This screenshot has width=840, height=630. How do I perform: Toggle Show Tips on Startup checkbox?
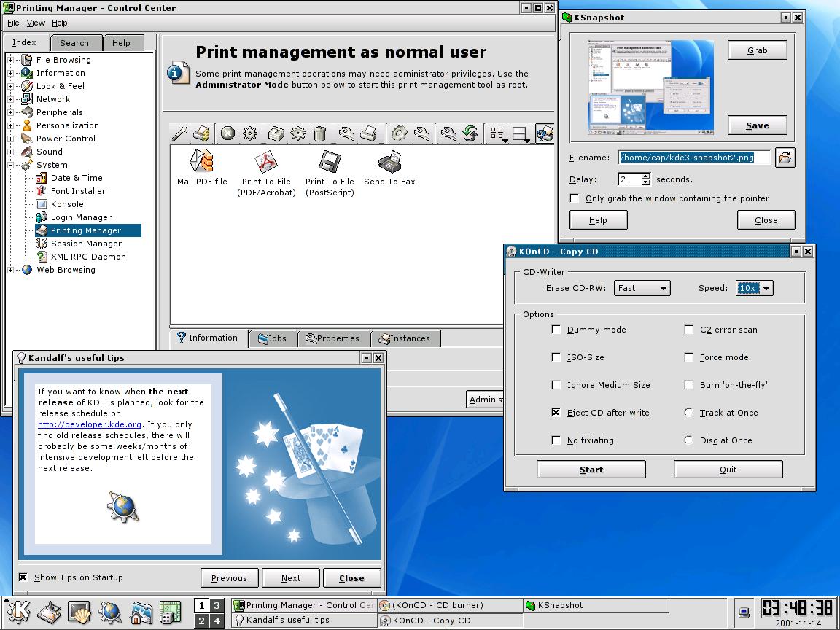tap(23, 577)
